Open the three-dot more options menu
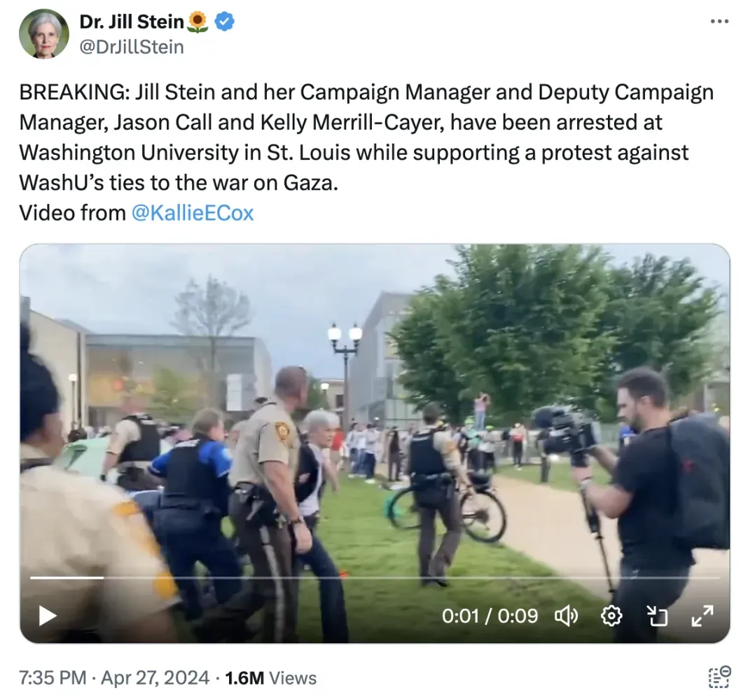Screen dimensions: 748x700 [x=719, y=22]
